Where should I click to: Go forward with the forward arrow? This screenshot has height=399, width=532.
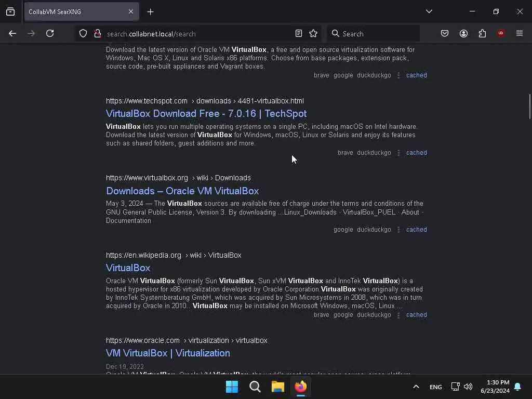pyautogui.click(x=31, y=34)
